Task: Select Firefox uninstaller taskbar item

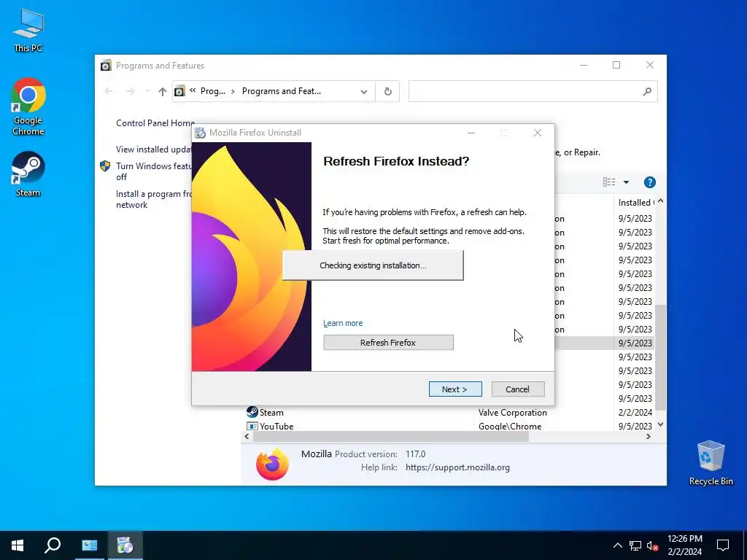Action: click(125, 545)
